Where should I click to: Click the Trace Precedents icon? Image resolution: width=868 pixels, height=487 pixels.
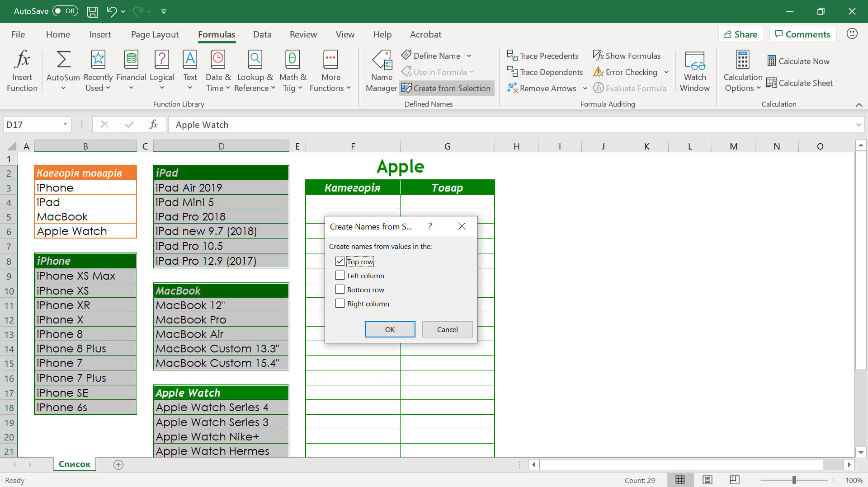(512, 56)
